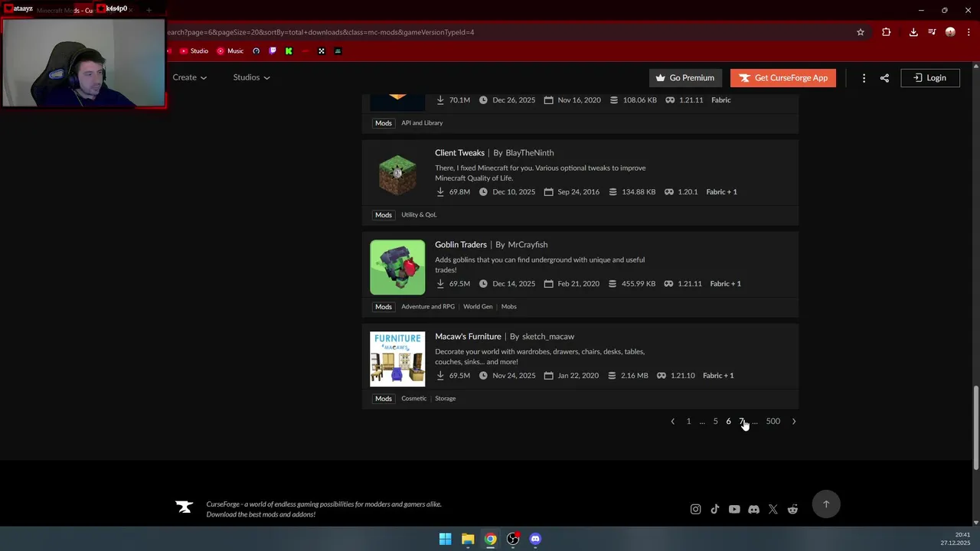The height and width of the screenshot is (551, 980).
Task: Click the Macaw's Furniture mod thumbnail
Action: (x=397, y=359)
